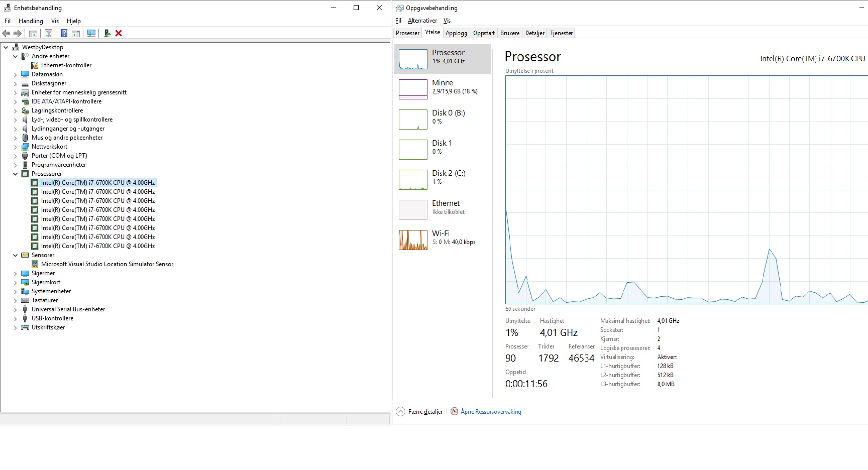
Task: Click the Ethernet-kontroller warning device icon
Action: point(34,65)
